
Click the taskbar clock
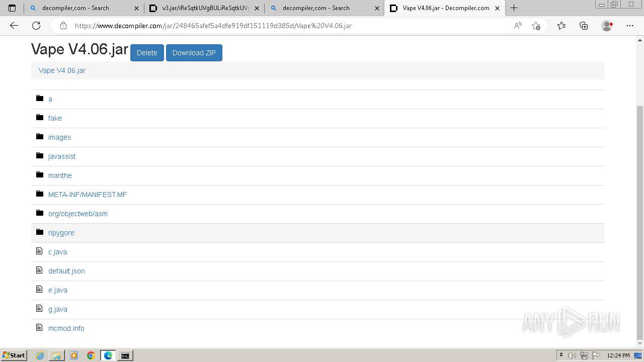(x=618, y=355)
